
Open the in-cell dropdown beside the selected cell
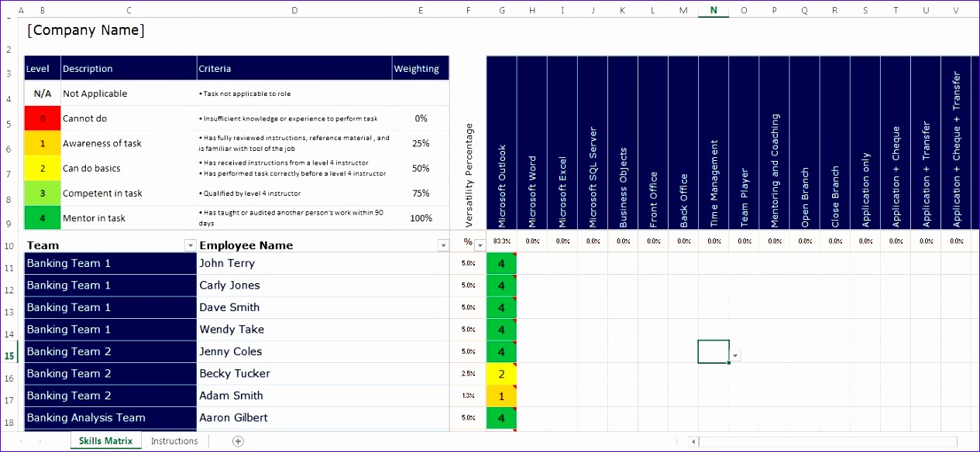point(734,354)
